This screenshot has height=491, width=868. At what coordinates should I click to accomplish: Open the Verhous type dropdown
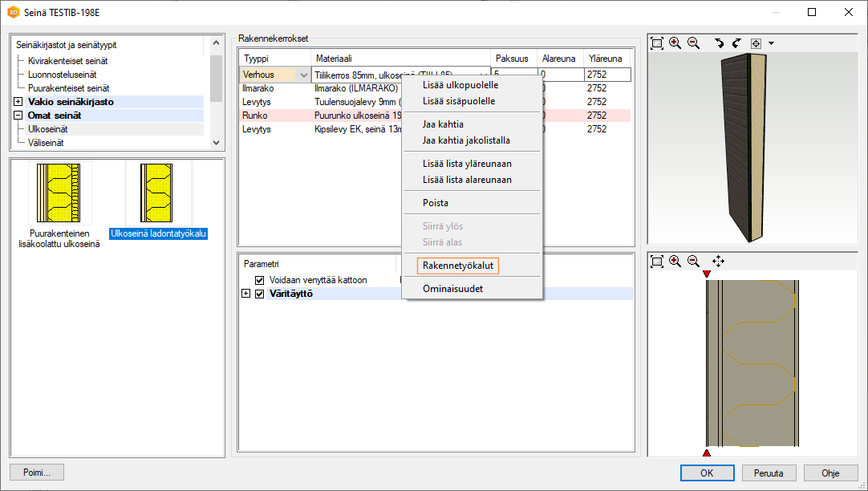303,75
